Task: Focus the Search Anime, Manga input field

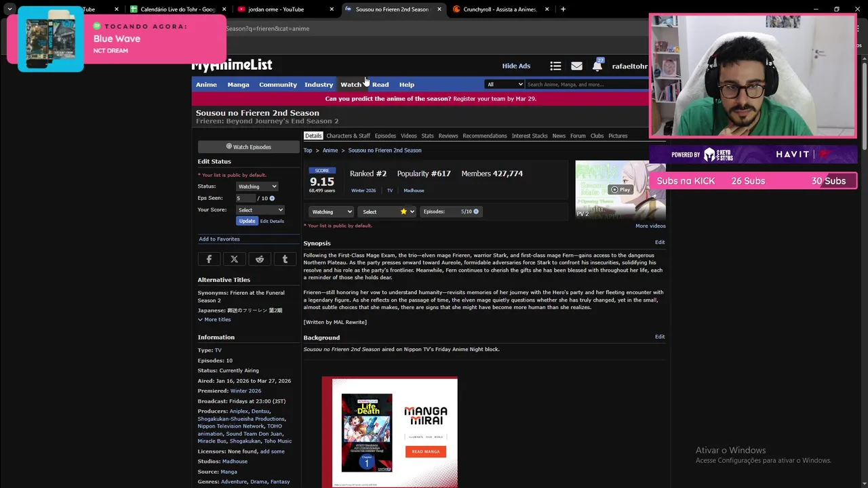Action: 587,84
